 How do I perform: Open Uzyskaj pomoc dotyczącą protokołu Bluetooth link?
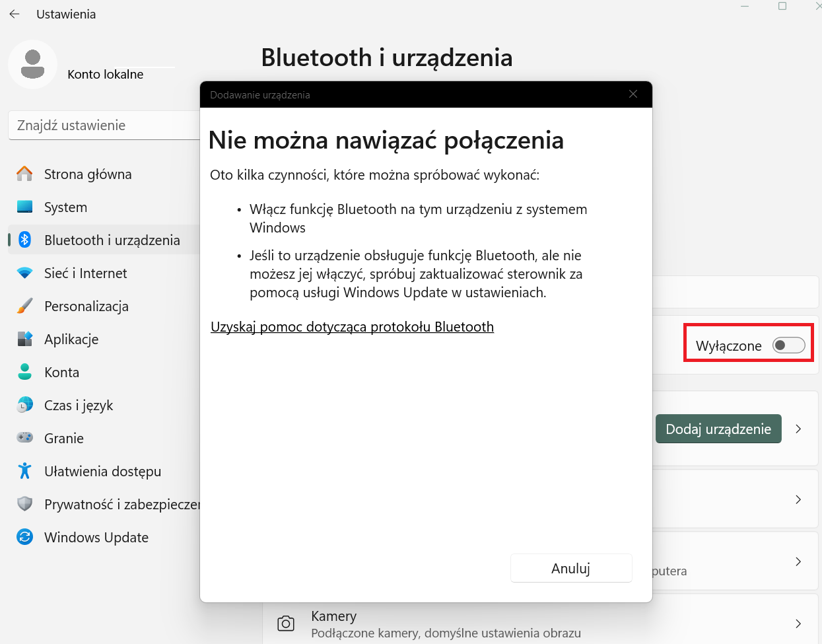tap(352, 326)
